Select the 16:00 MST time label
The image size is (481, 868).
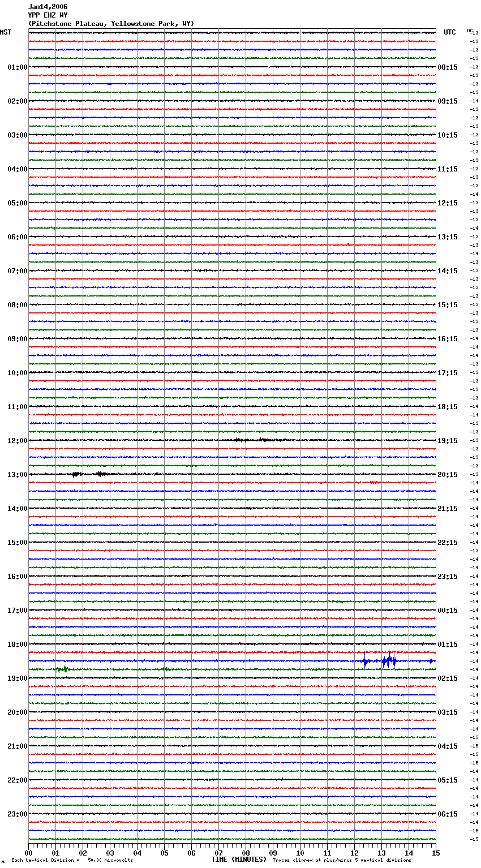[x=18, y=577]
